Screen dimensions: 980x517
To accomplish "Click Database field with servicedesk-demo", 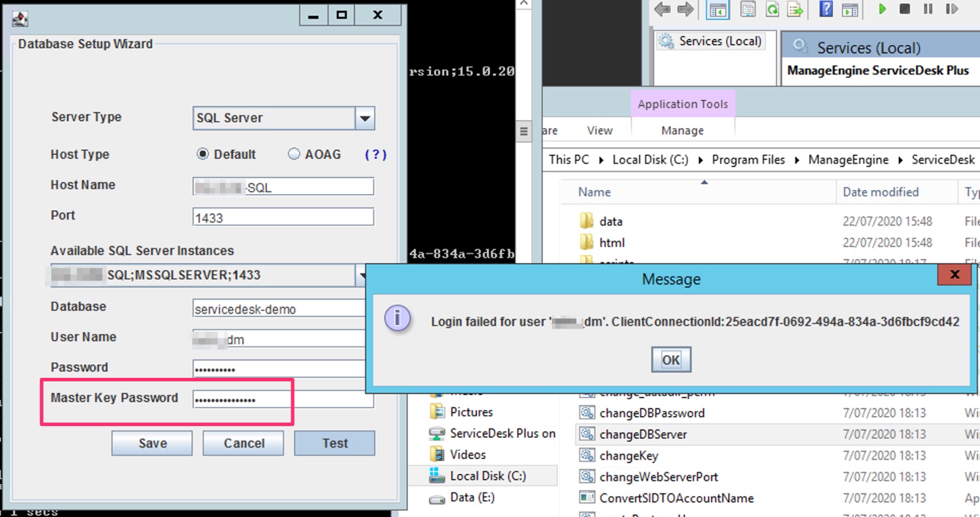I will (x=279, y=308).
